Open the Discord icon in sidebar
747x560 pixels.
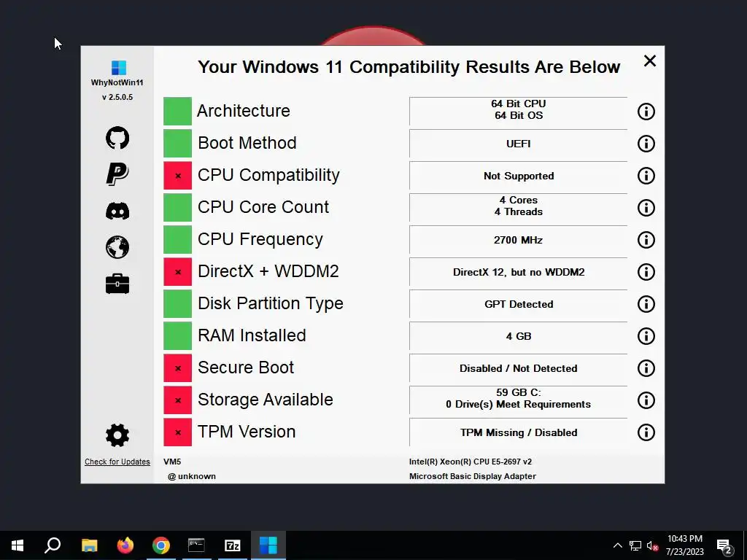tap(117, 211)
